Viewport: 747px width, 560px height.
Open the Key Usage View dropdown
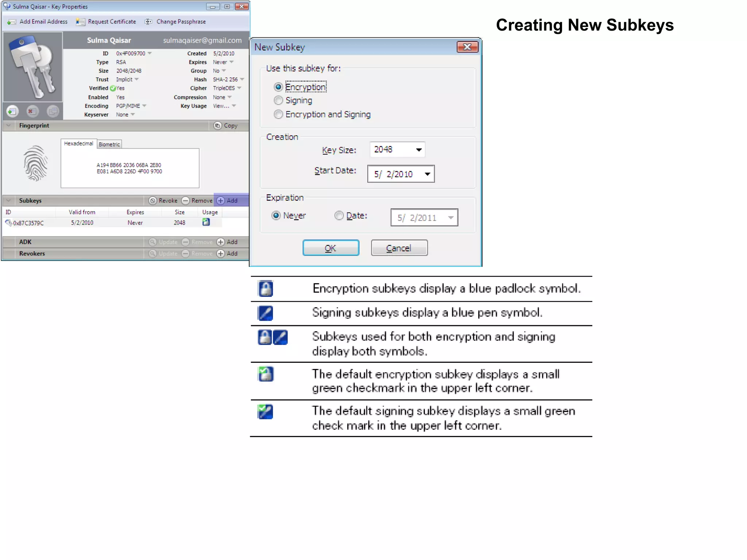[234, 106]
